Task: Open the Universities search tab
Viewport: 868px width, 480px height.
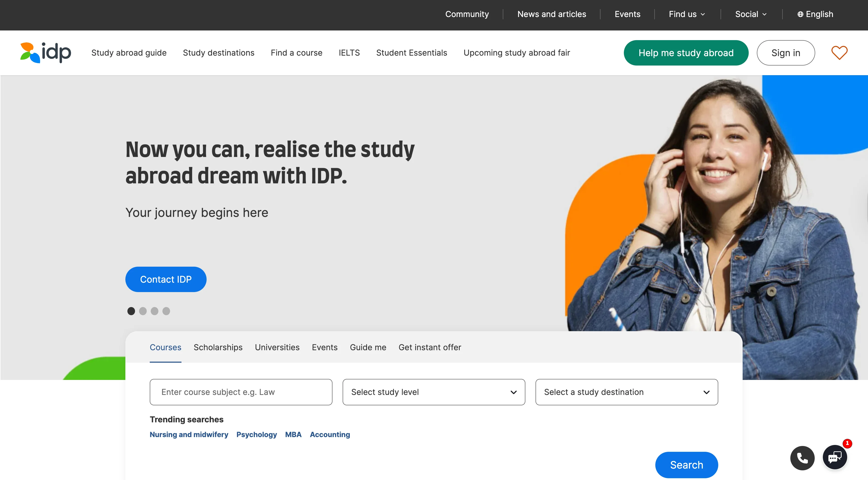Action: tap(277, 347)
